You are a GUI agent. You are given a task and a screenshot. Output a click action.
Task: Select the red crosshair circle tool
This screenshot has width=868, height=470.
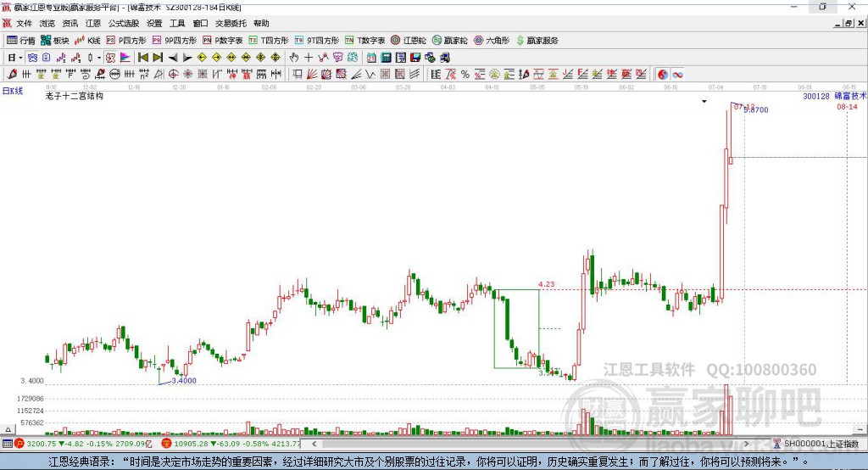pos(173,75)
